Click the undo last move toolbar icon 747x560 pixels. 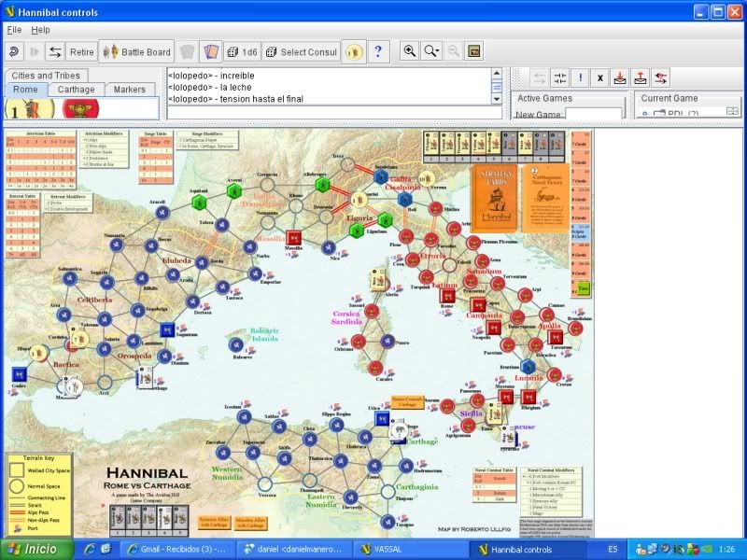point(14,51)
